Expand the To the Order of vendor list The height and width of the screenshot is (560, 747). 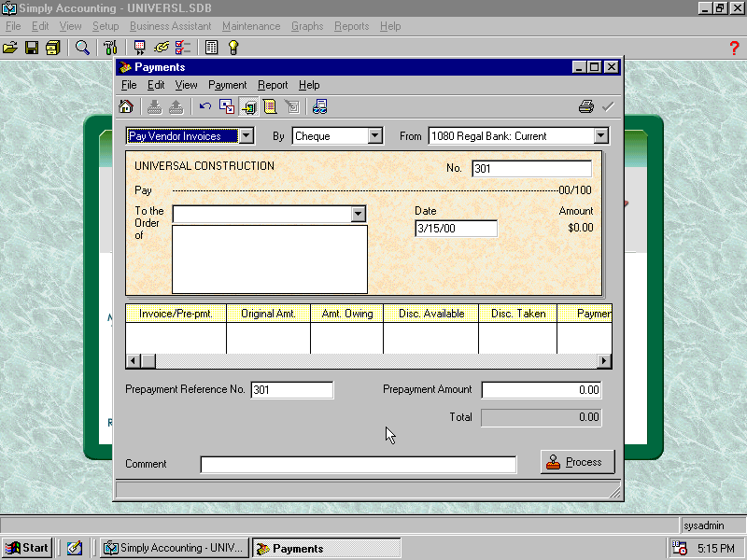359,215
